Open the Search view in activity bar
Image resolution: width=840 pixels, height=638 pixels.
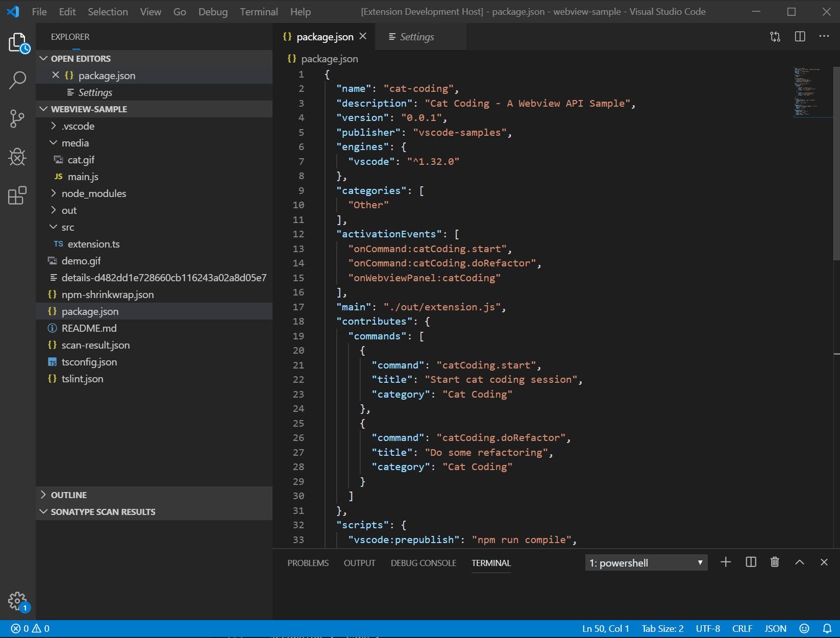pos(17,80)
